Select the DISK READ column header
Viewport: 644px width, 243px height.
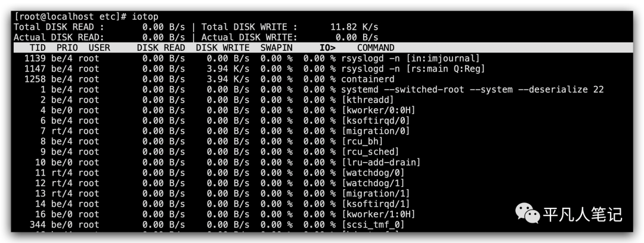(161, 48)
